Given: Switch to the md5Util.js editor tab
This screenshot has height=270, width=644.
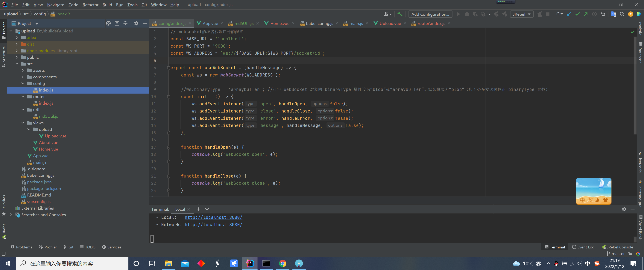Looking at the screenshot, I should tap(244, 23).
